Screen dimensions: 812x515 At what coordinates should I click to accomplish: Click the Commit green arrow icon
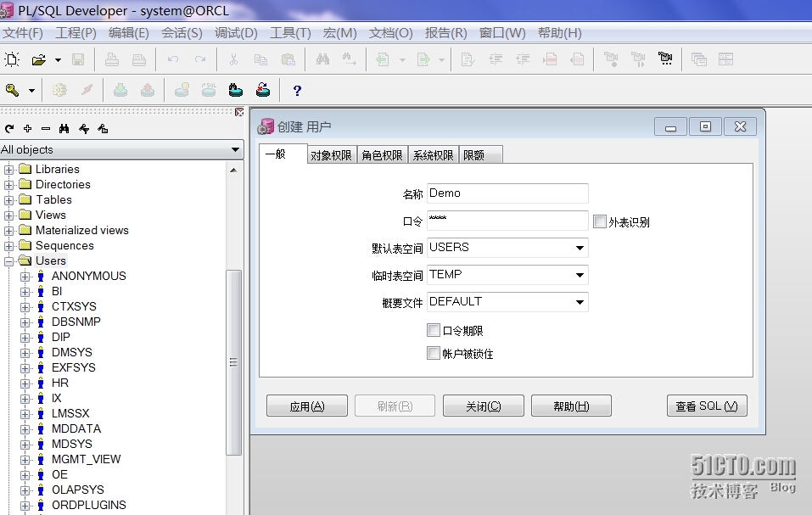tap(120, 91)
